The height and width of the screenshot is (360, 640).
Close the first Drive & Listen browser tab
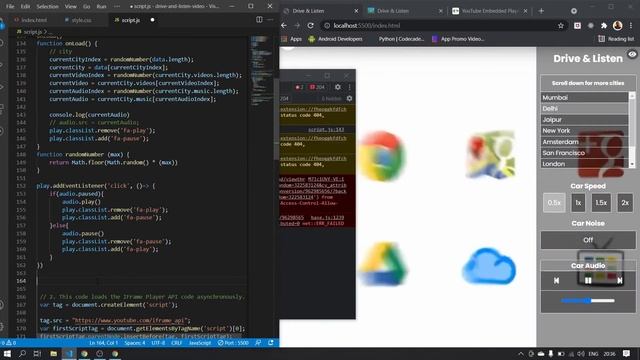click(x=356, y=11)
